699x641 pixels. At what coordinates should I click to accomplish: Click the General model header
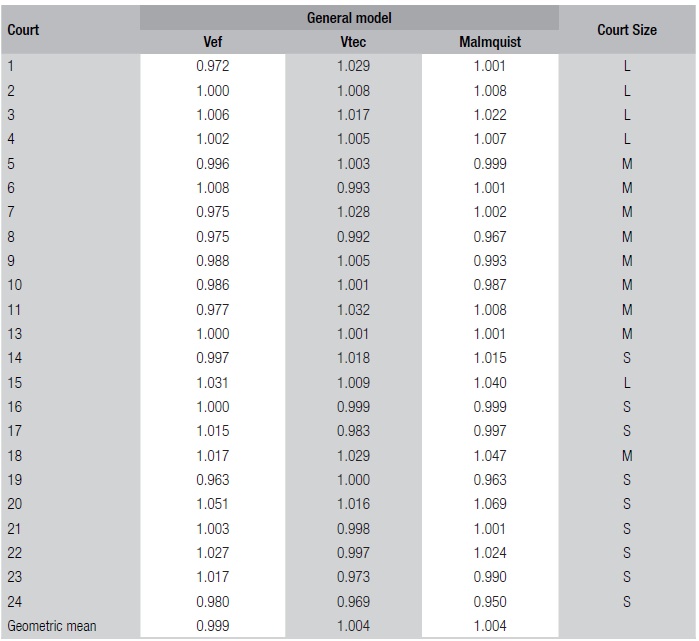(349, 18)
